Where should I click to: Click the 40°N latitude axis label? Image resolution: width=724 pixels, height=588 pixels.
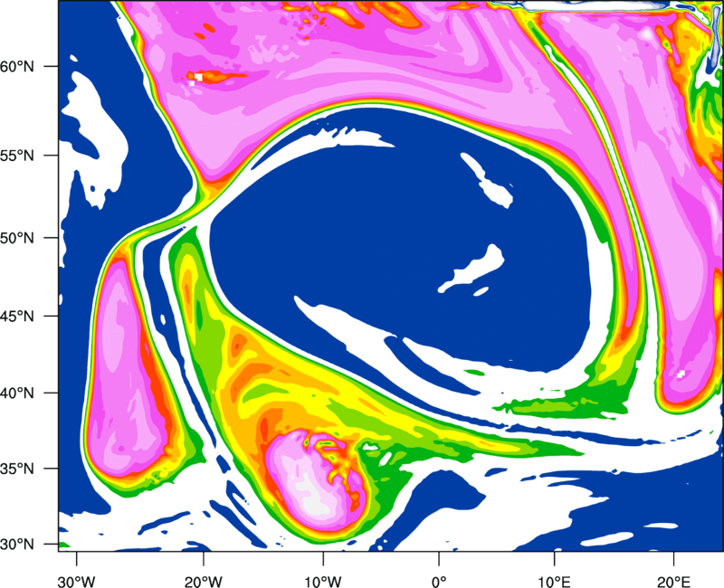click(x=17, y=394)
